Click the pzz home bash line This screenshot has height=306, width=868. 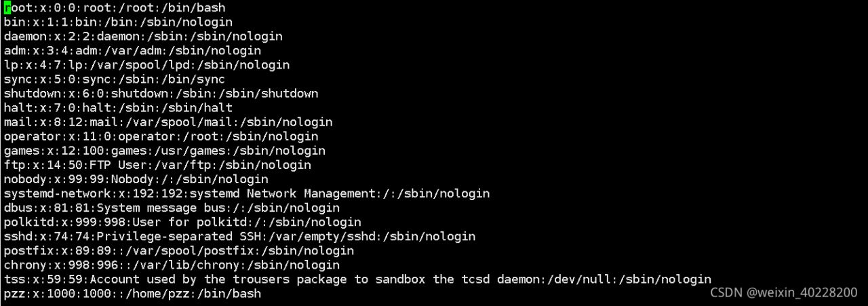pos(132,294)
